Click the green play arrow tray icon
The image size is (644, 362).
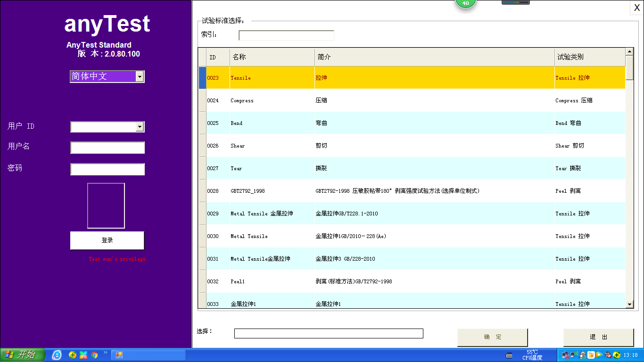click(599, 355)
